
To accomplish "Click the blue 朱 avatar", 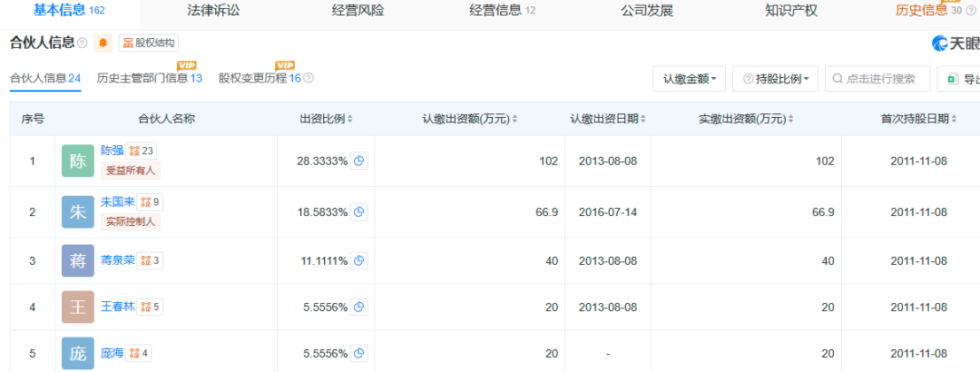I will [x=78, y=212].
